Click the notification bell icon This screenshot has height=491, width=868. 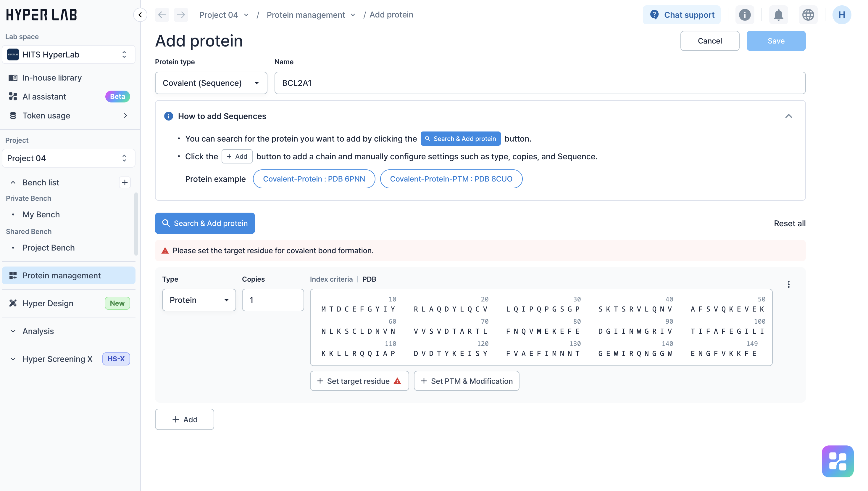(778, 15)
